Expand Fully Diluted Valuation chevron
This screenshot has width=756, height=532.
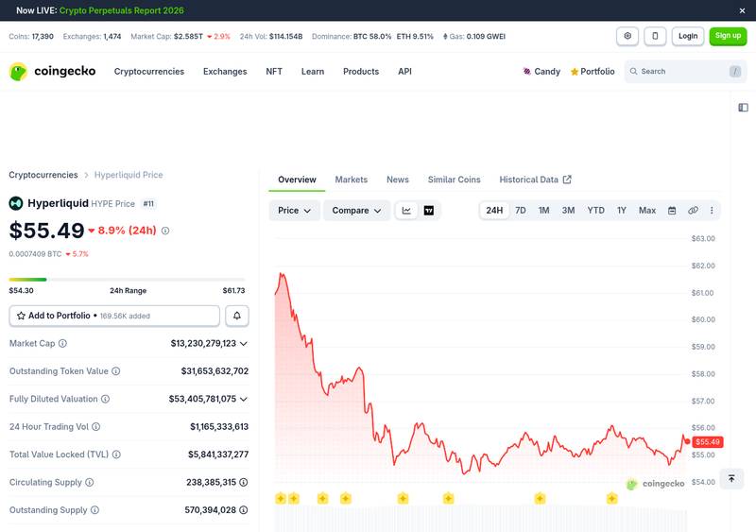click(x=244, y=400)
